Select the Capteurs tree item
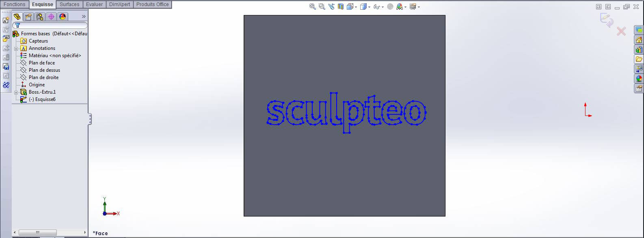Screen dimensions: 644x238 [34, 41]
